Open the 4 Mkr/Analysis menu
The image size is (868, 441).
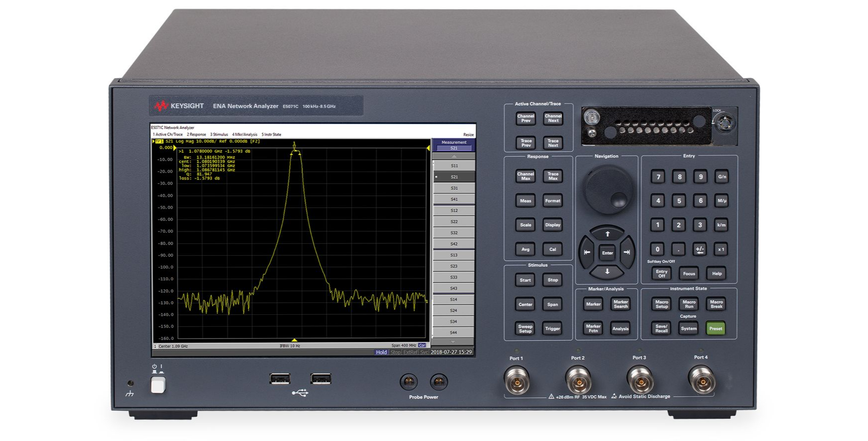point(245,135)
